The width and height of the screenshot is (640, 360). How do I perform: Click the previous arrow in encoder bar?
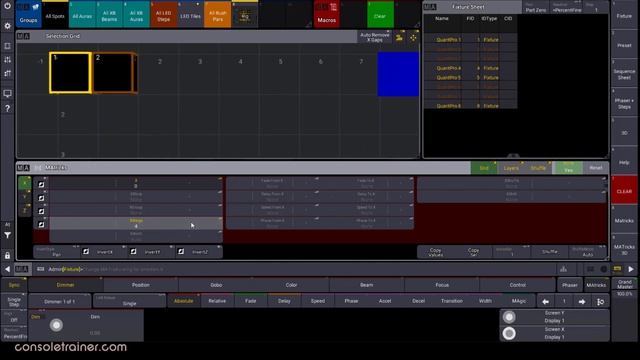(545, 302)
